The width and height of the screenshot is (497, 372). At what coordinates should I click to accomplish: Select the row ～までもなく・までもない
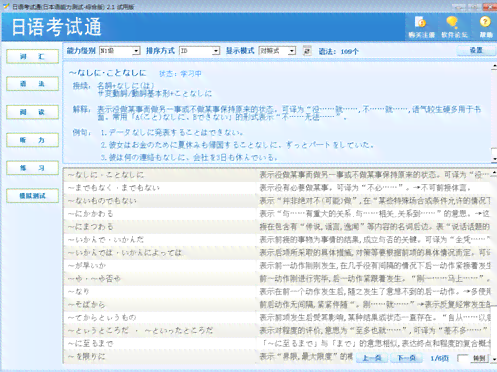point(277,188)
